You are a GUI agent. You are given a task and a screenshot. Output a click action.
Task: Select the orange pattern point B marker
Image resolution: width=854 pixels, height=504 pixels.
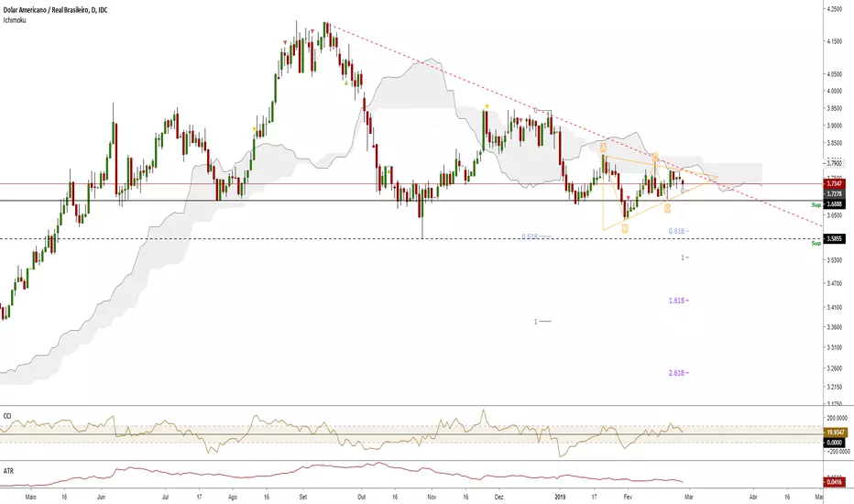[x=625, y=229]
